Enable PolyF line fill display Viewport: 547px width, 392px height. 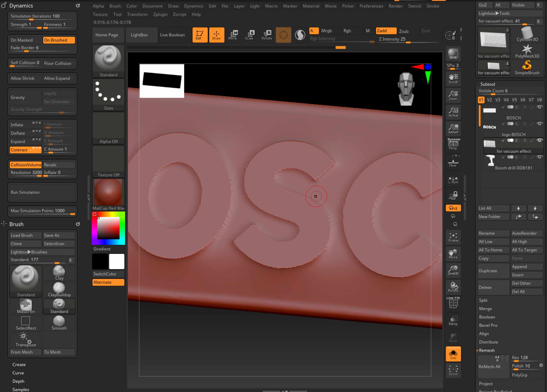[x=453, y=303]
